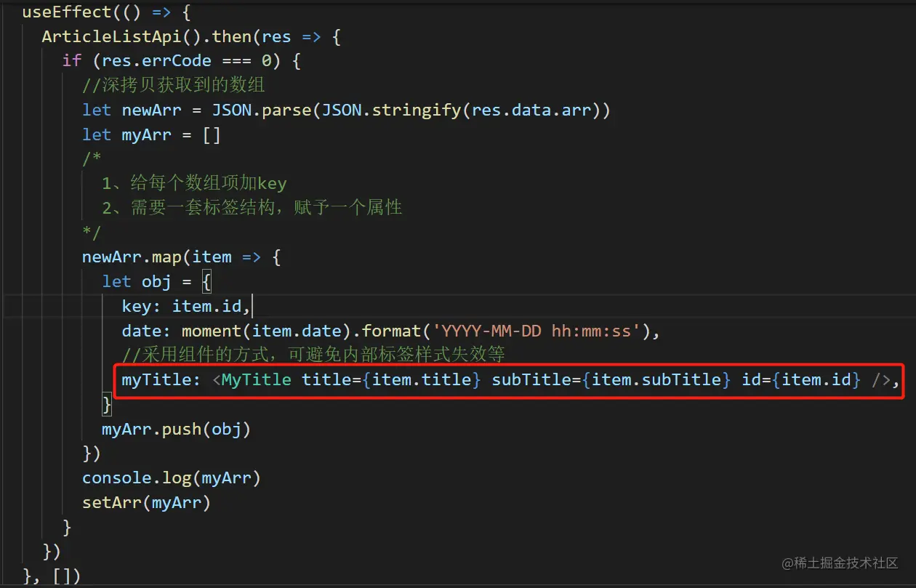The width and height of the screenshot is (916, 588).
Task: Click the id={item.id} prop
Action: [x=801, y=380]
